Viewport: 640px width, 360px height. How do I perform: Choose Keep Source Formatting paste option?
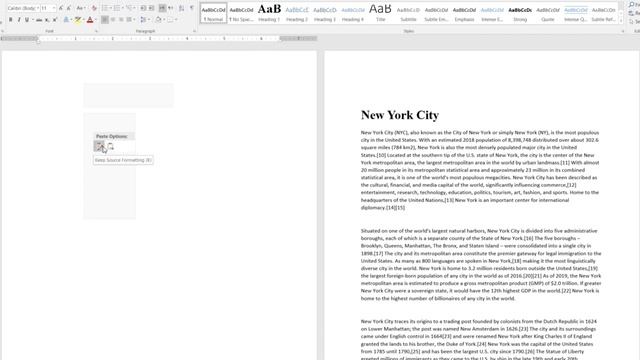click(x=99, y=146)
